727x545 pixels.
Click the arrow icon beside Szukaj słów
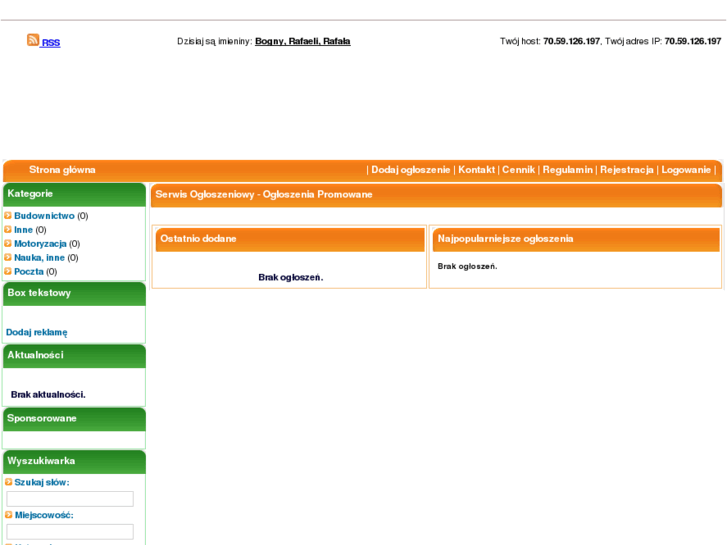8,482
